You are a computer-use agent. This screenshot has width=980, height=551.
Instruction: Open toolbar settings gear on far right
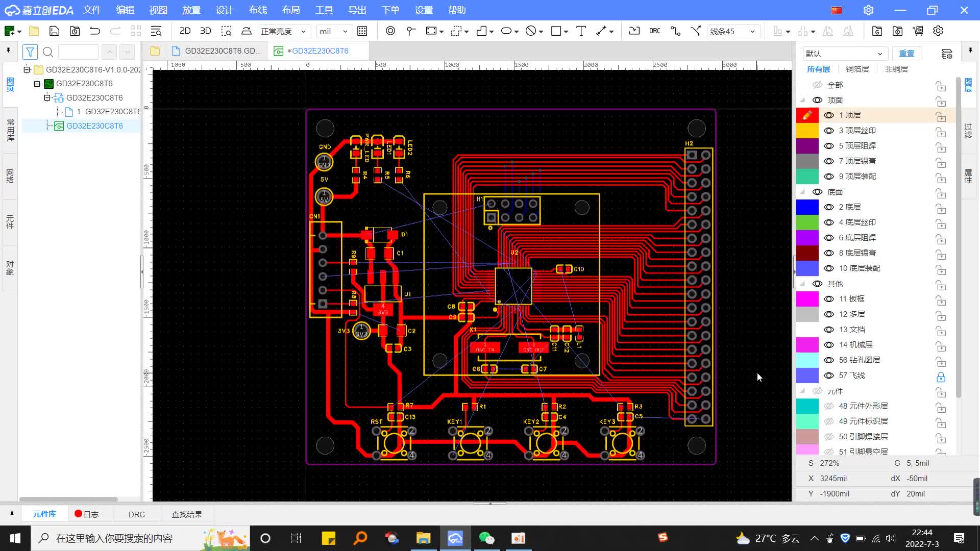click(938, 31)
